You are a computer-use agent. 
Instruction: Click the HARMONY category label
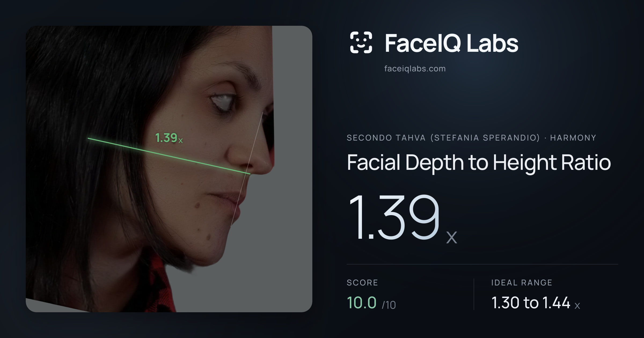[573, 138]
